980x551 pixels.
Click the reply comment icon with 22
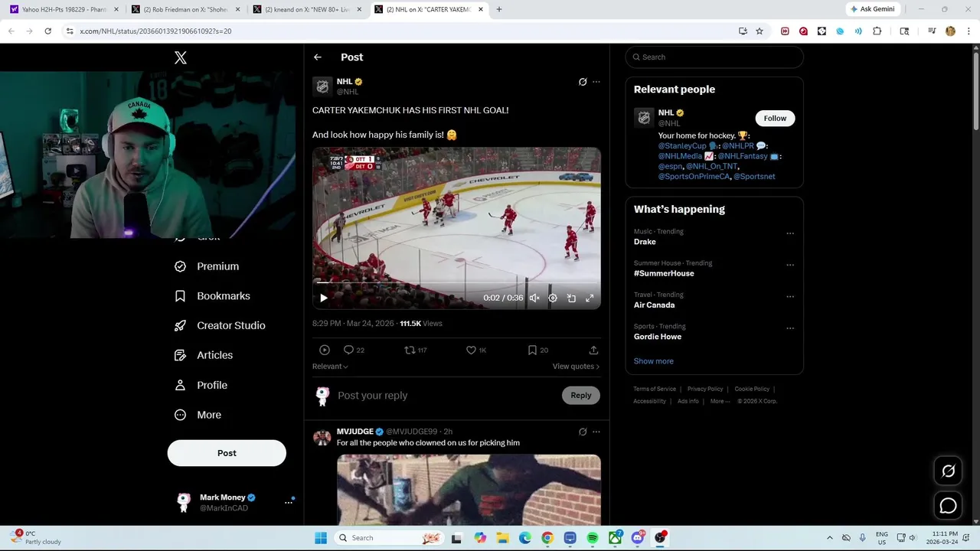(354, 350)
